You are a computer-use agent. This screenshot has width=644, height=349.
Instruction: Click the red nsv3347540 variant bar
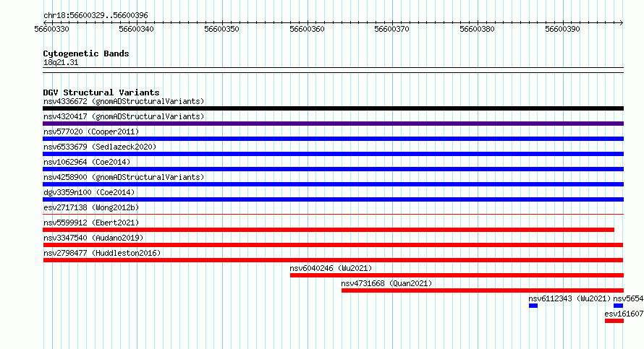tap(333, 245)
